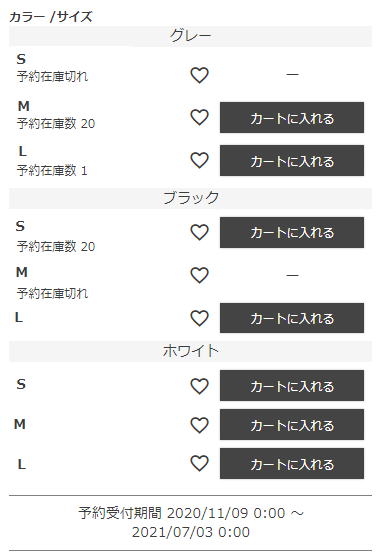The image size is (385, 560).
Task: Add ブラック L size to cart
Action: click(292, 318)
